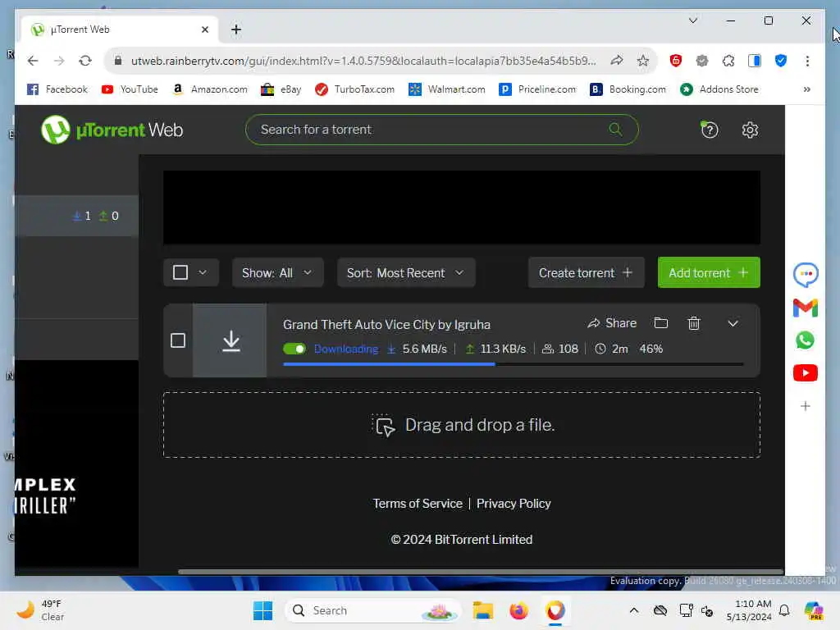Screen dimensions: 840x630
Task: Reload the uTorrent Web page
Action: tap(85, 61)
